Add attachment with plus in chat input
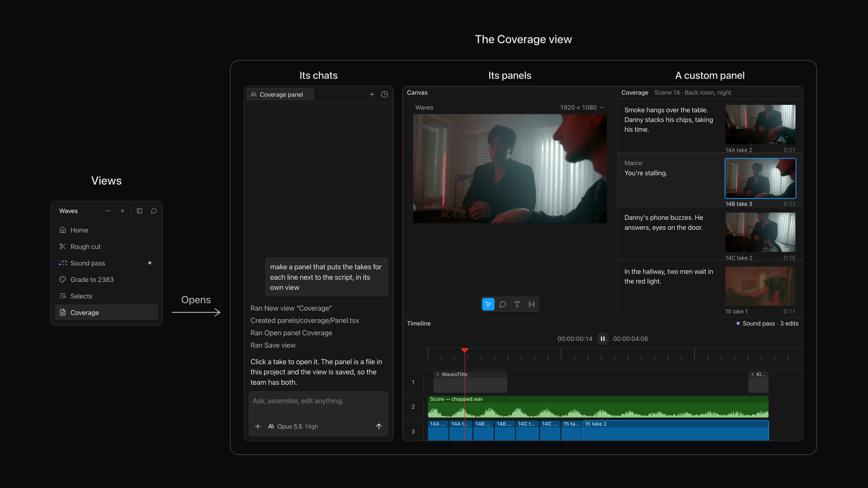The height and width of the screenshot is (488, 868). pos(258,426)
